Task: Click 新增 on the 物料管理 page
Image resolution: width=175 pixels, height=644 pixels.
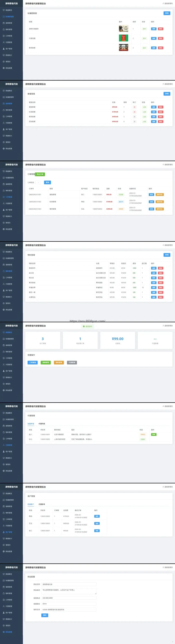Action: (x=167, y=255)
